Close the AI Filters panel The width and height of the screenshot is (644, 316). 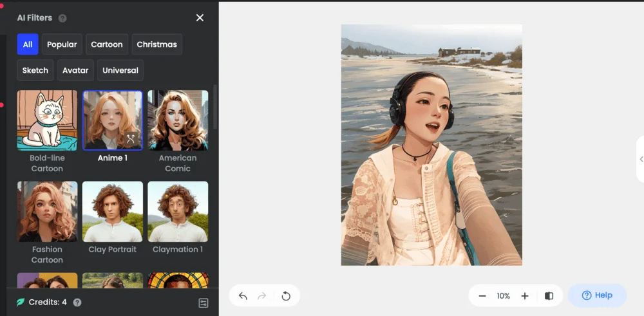pos(200,18)
